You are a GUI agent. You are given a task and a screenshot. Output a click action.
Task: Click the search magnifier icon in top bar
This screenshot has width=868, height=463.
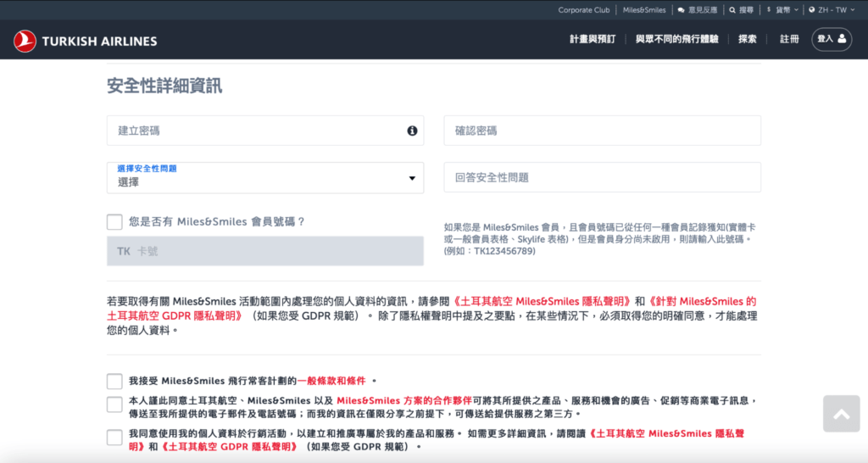click(x=732, y=10)
